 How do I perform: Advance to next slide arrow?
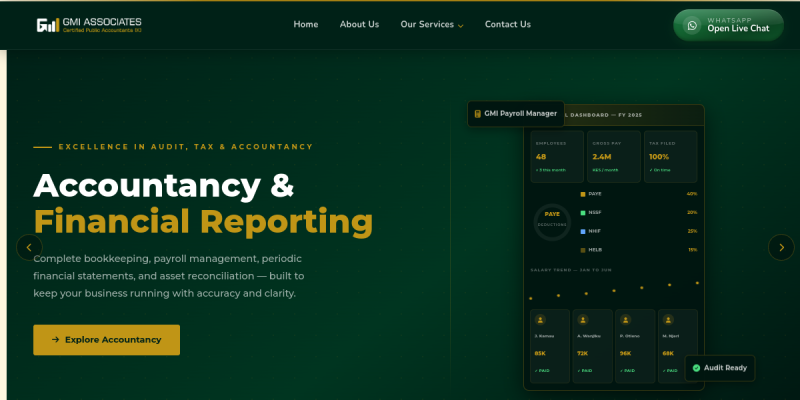coord(781,247)
